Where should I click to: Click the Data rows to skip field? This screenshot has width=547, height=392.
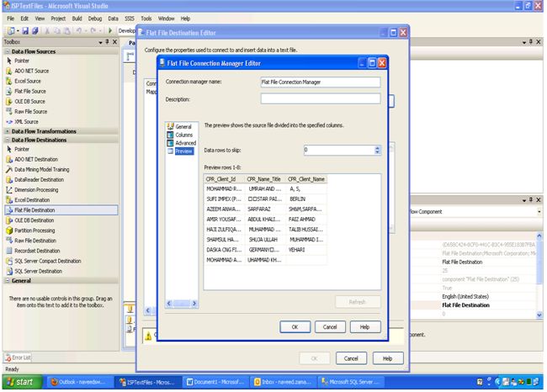[339, 150]
